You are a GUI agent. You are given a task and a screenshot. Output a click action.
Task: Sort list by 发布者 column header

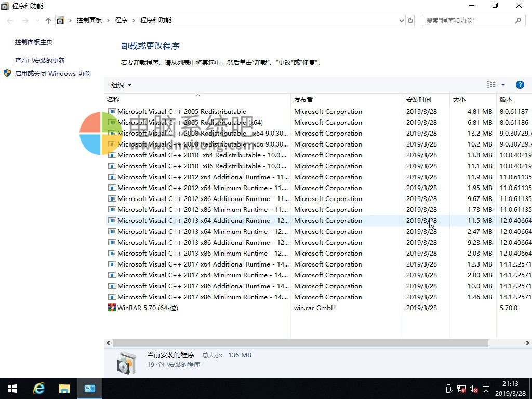click(x=347, y=99)
